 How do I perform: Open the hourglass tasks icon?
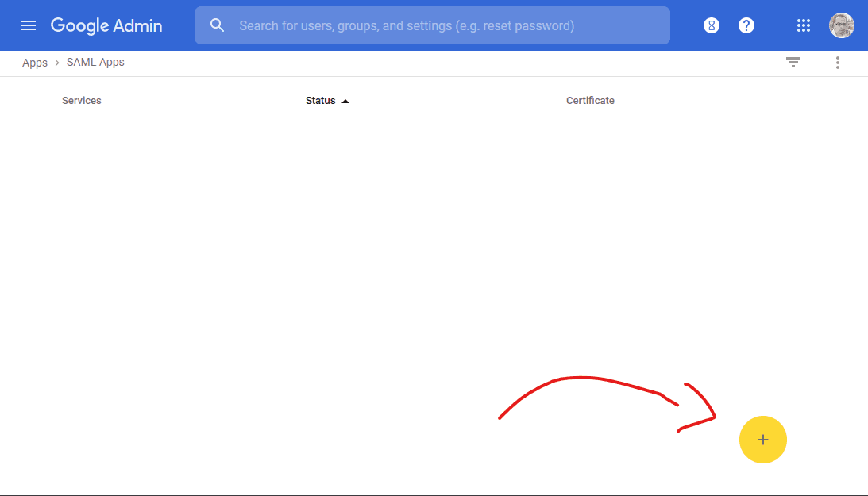[712, 25]
